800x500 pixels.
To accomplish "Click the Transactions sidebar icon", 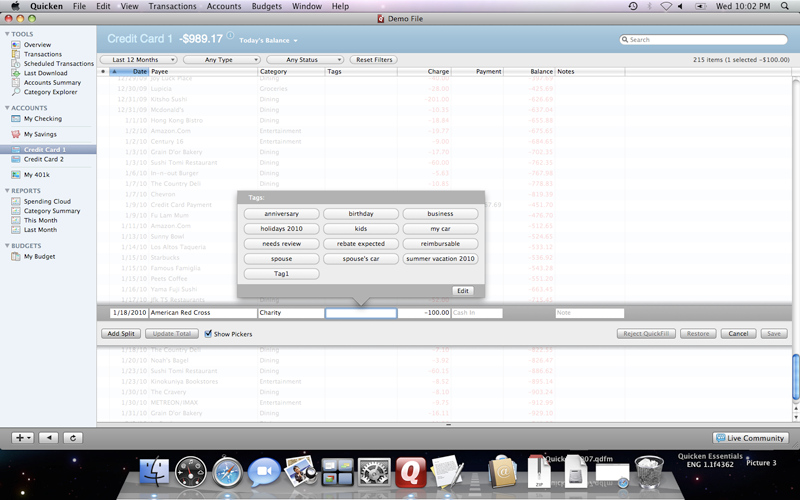I will 16,54.
